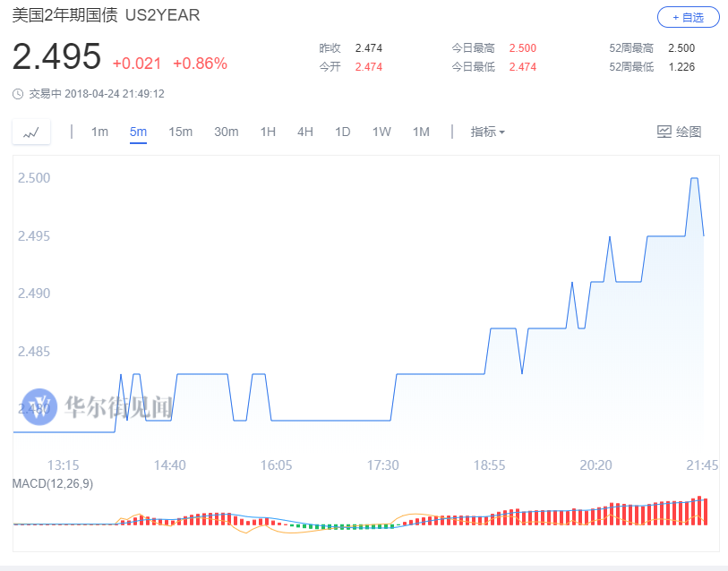The height and width of the screenshot is (571, 728).
Task: Click the 今日最高 value 2.500
Action: pyautogui.click(x=523, y=48)
